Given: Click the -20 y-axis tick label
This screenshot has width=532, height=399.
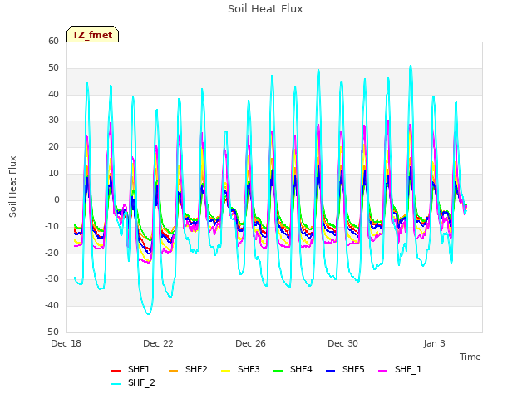Looking at the screenshot, I should [x=52, y=253].
